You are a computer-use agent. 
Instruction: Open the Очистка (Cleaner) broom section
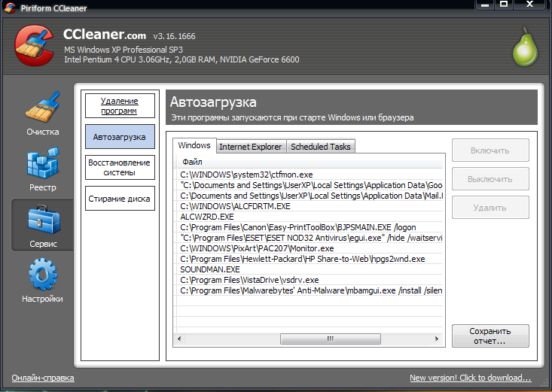(42, 112)
